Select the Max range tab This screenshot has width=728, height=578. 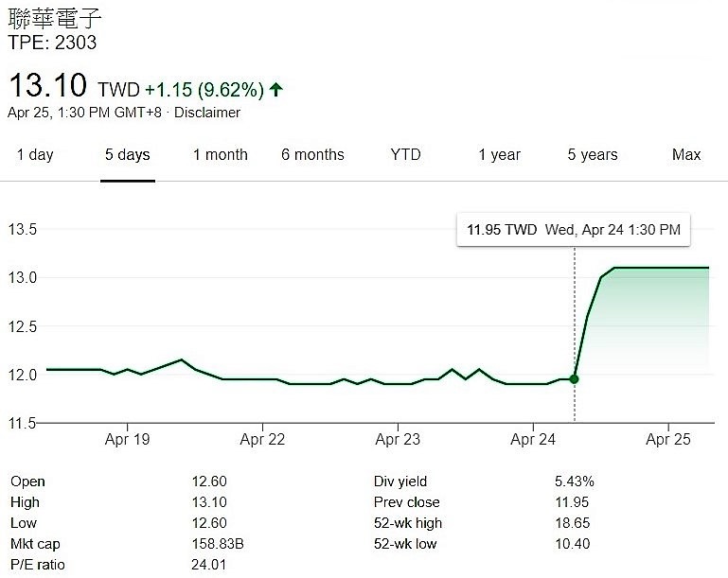coord(686,154)
